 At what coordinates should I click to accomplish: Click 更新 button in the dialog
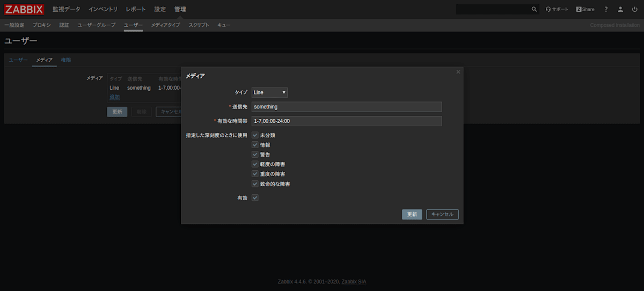(x=412, y=214)
